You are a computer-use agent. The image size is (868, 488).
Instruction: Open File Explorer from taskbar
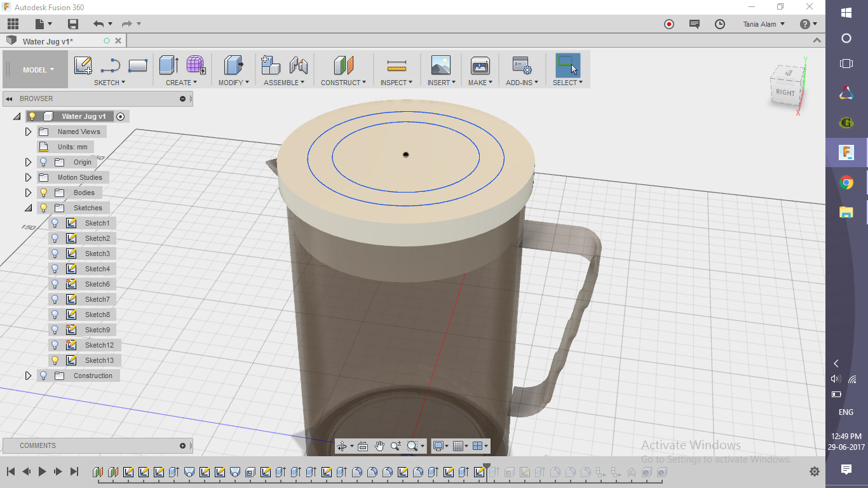[x=846, y=212]
